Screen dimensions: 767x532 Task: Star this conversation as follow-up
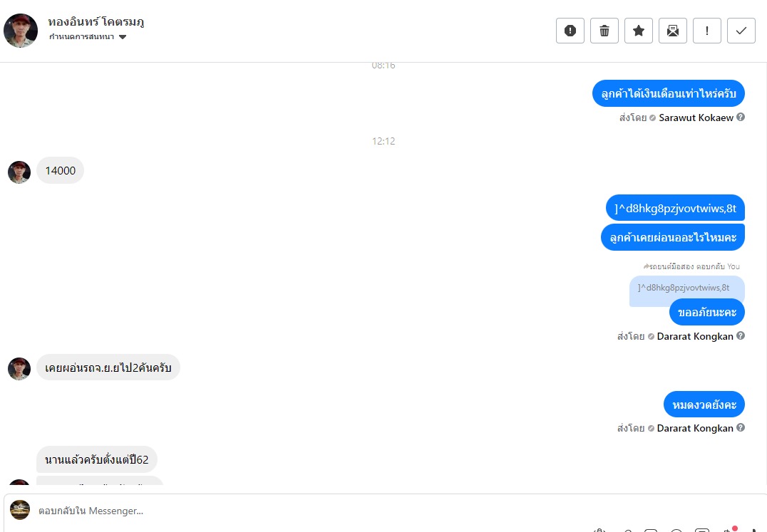(x=639, y=31)
